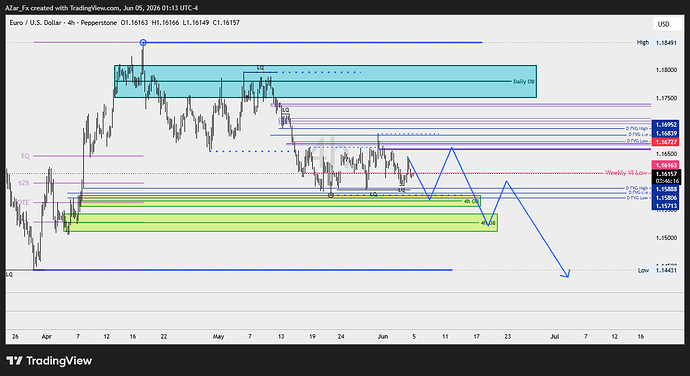This screenshot has height=376, width=690.
Task: Click the 24 date on time axis
Action: [341, 336]
